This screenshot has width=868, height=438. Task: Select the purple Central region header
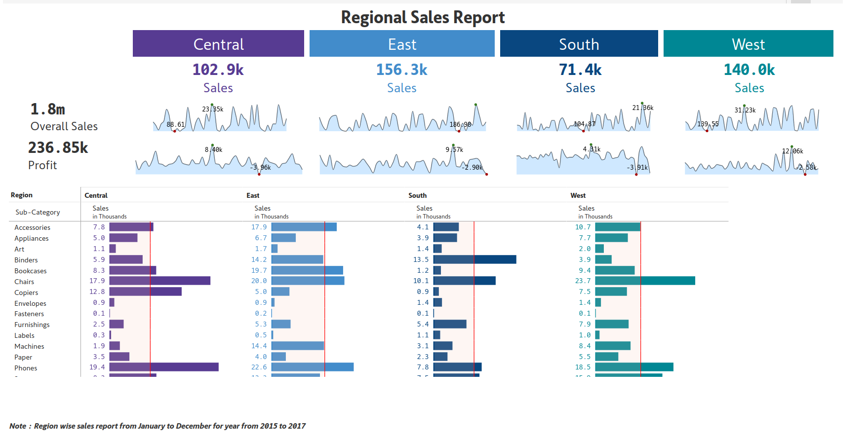click(218, 43)
